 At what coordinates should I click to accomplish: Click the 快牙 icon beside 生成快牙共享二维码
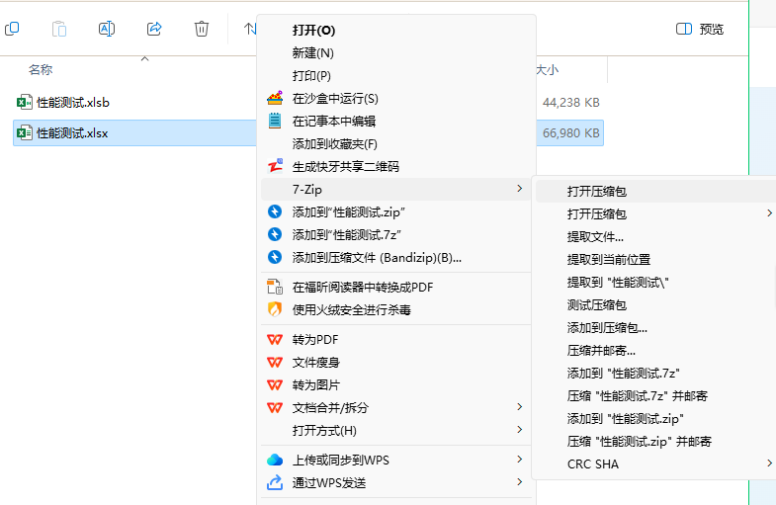tap(275, 166)
